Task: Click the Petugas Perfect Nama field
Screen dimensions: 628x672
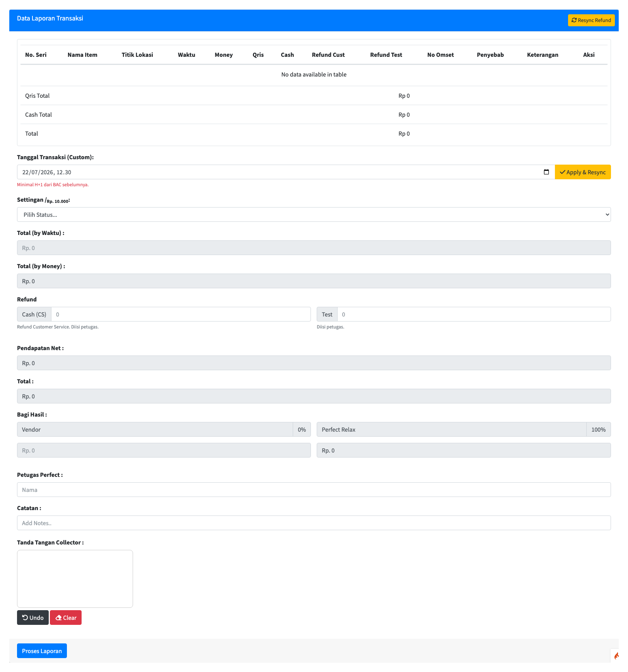Action: 314,490
